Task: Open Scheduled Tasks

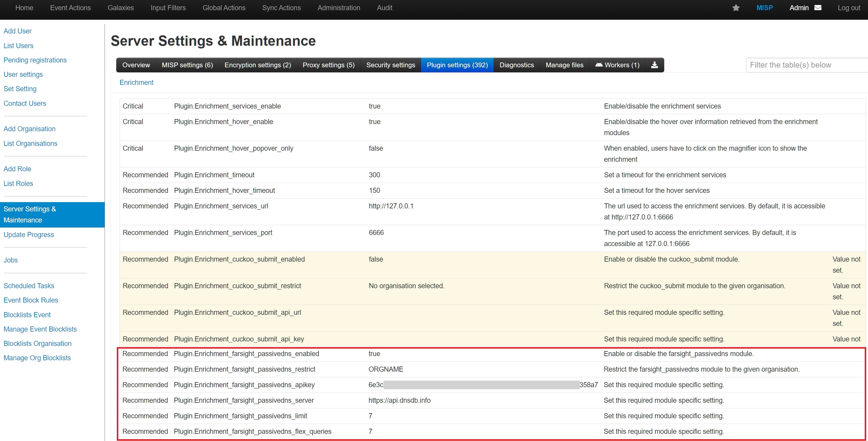Action: (29, 286)
